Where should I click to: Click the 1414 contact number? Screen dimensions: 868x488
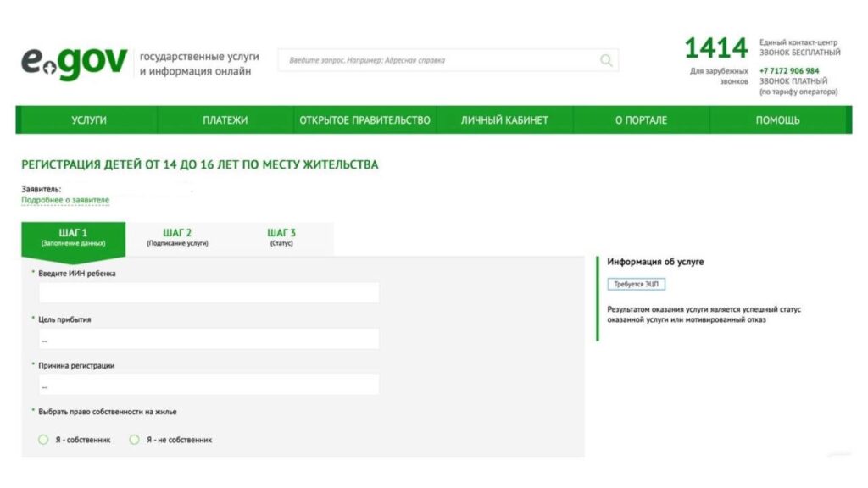pyautogui.click(x=716, y=48)
